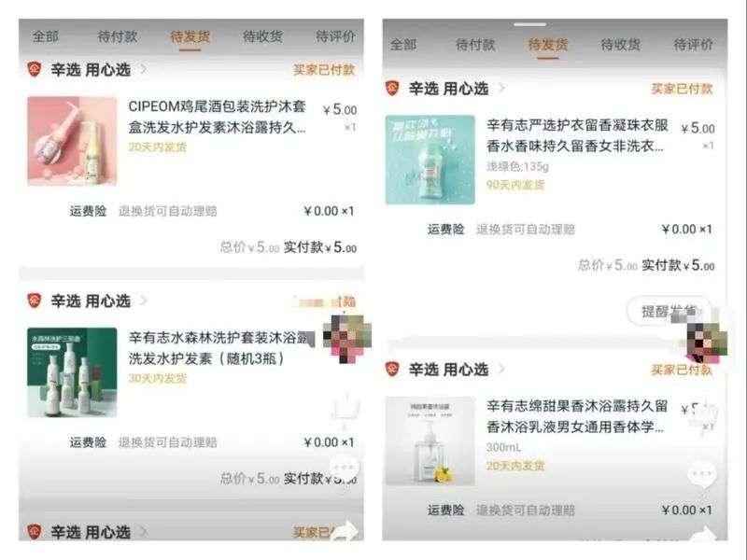Open the 全部 tab in the left panel
The image size is (747, 560).
coord(45,36)
